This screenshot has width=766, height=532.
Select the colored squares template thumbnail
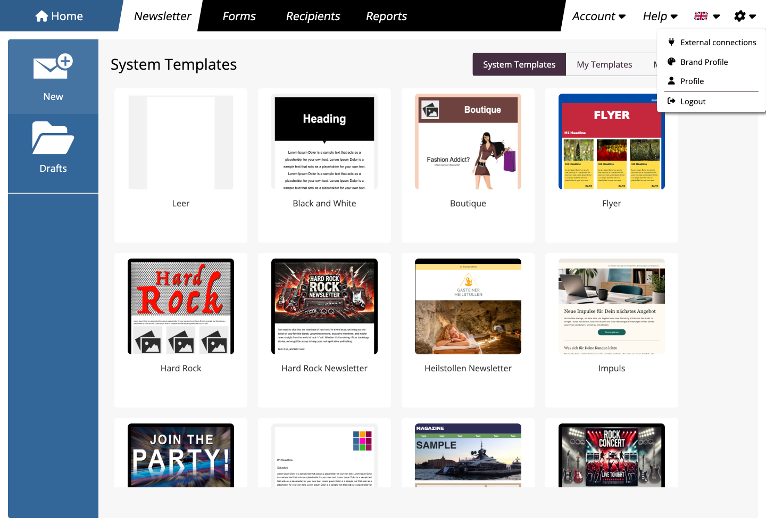324,455
